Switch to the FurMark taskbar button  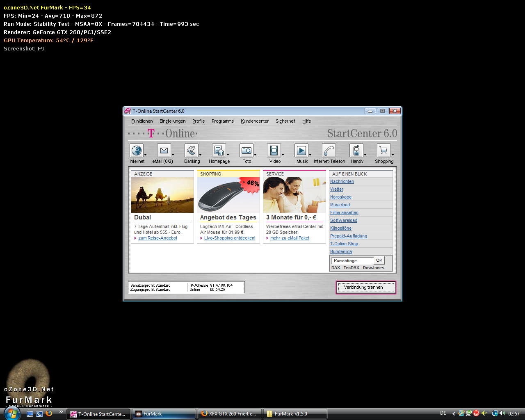tap(164, 414)
